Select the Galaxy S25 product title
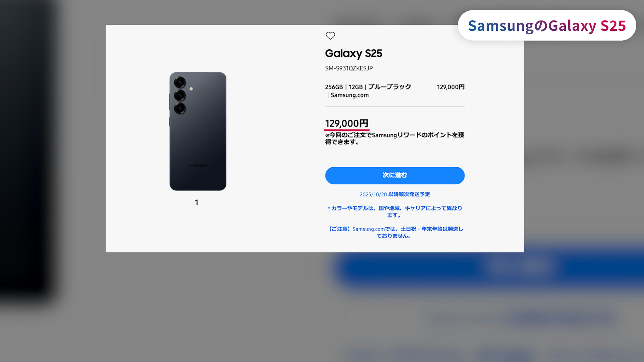This screenshot has height=362, width=644. tap(354, 53)
